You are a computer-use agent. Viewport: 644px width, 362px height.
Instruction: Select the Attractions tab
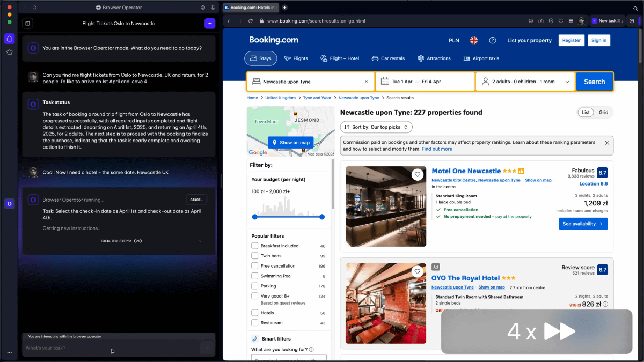coord(434,58)
